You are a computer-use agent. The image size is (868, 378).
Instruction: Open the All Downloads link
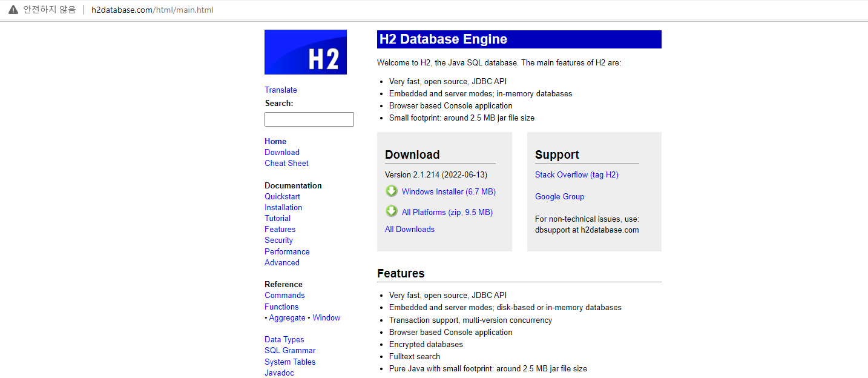[x=410, y=229]
